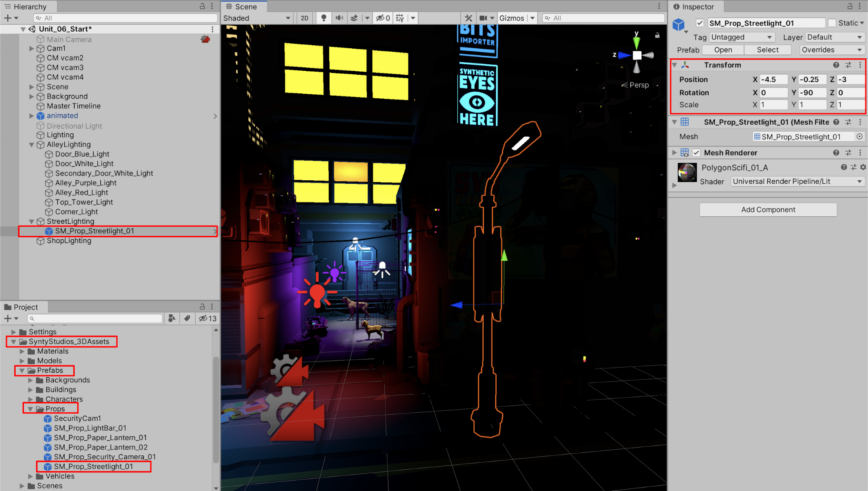Toggle scene lighting bulb icon
Image resolution: width=868 pixels, height=491 pixels.
[323, 18]
